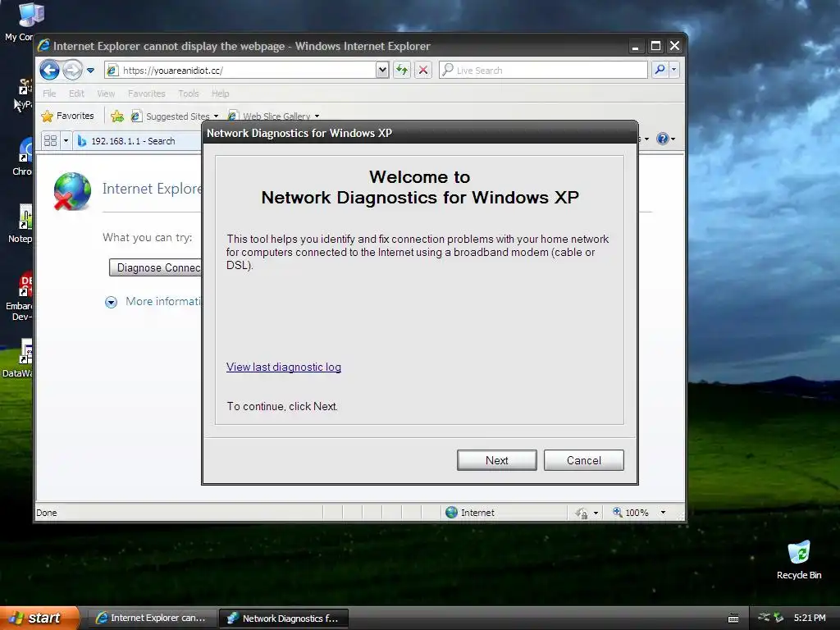Click the on-screen keyboard tray icon
The height and width of the screenshot is (630, 840).
point(733,619)
